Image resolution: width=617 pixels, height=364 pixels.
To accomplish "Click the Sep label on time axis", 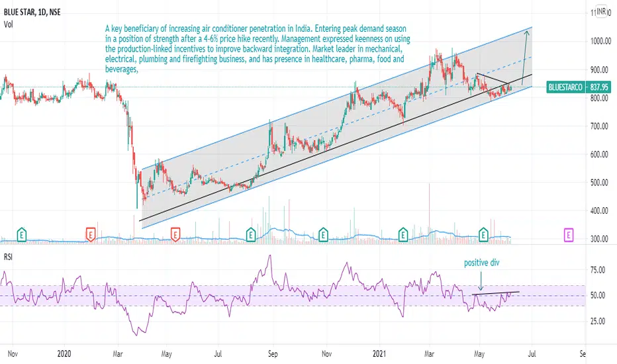I will pyautogui.click(x=273, y=354).
